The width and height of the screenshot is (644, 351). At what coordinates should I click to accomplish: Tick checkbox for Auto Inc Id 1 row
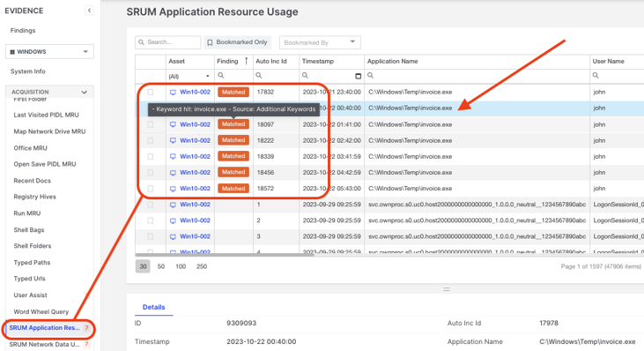click(x=151, y=205)
